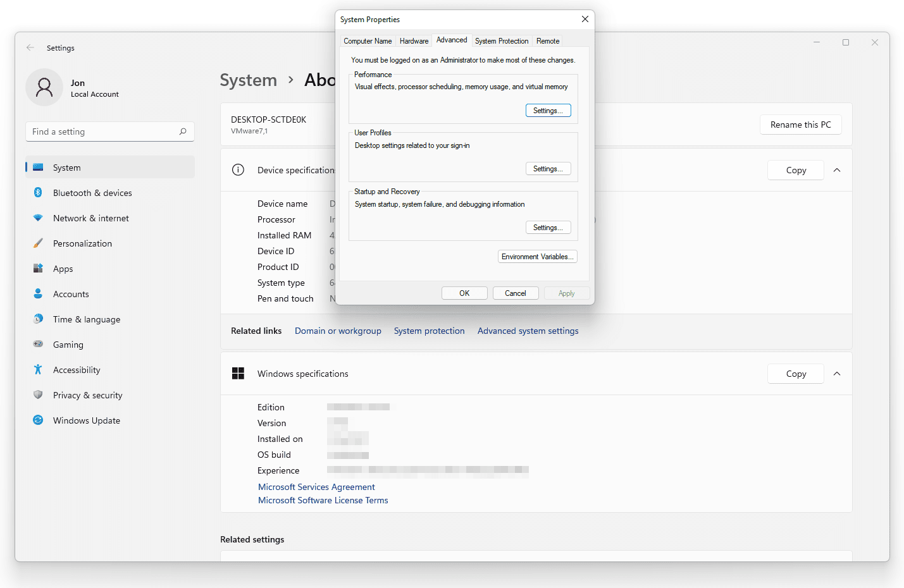904x588 pixels.
Task: Click the Accessibility figure icon
Action: point(38,369)
